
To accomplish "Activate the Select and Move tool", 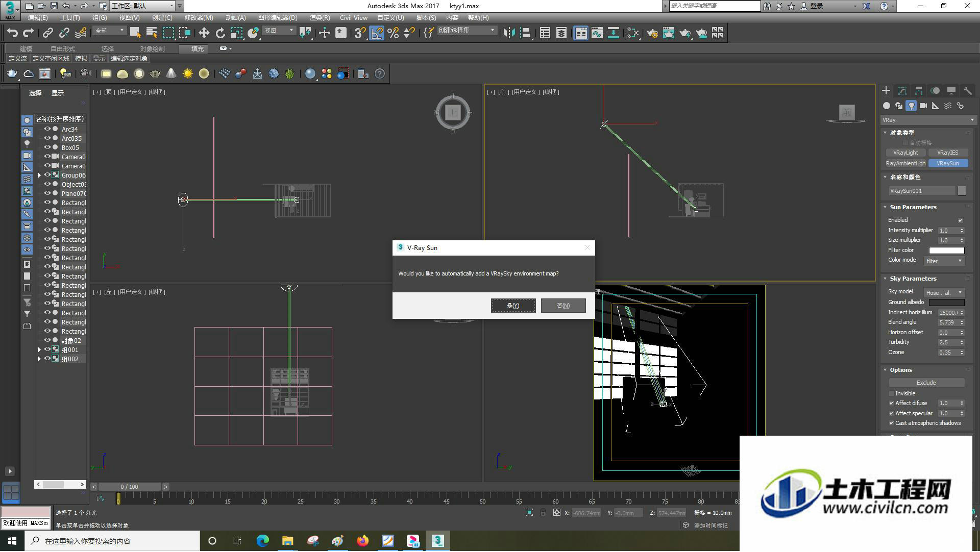I will coord(204,33).
